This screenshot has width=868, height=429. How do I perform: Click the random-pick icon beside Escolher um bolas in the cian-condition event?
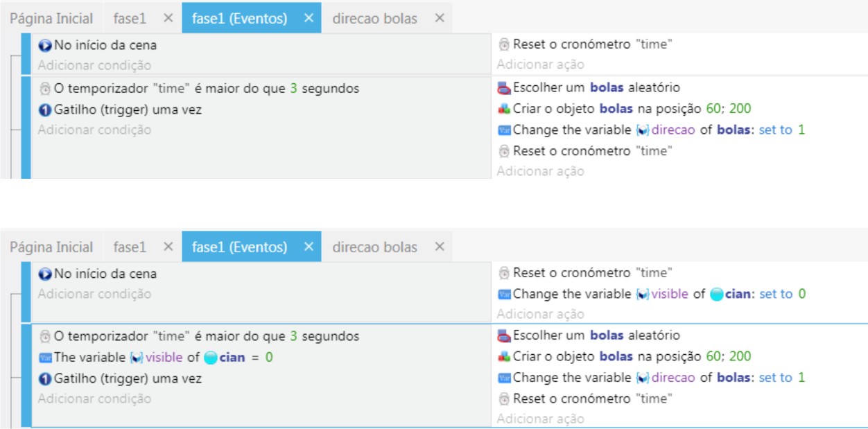point(504,336)
